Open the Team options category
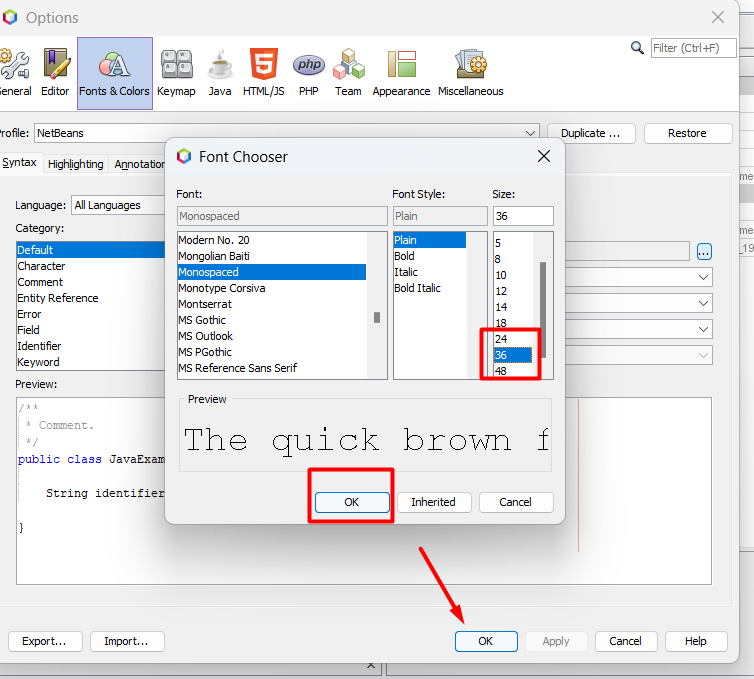The height and width of the screenshot is (679, 754). [348, 73]
